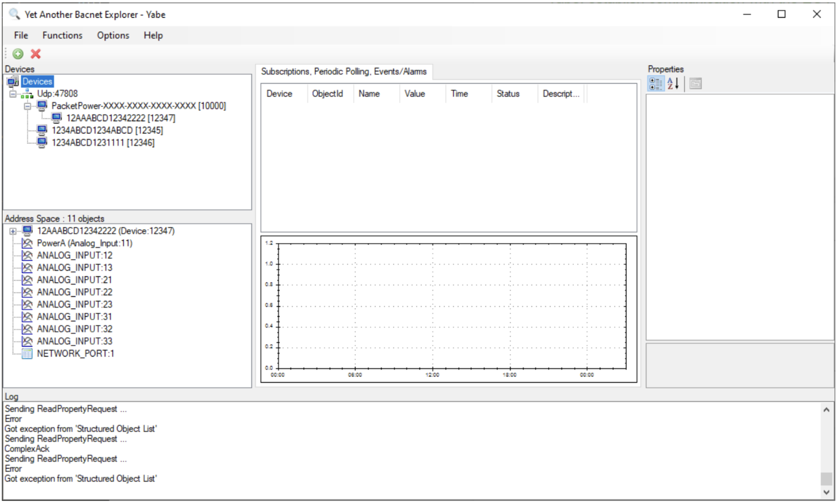Add a new device with the green plus toolbar icon
Image resolution: width=838 pixels, height=504 pixels.
pyautogui.click(x=18, y=54)
